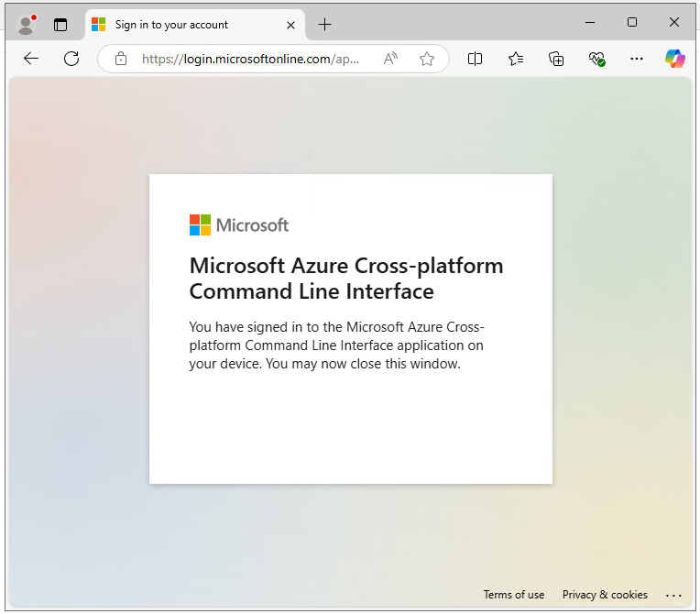Click the address bar URL
Image resolution: width=700 pixels, height=614 pixels.
click(x=250, y=59)
